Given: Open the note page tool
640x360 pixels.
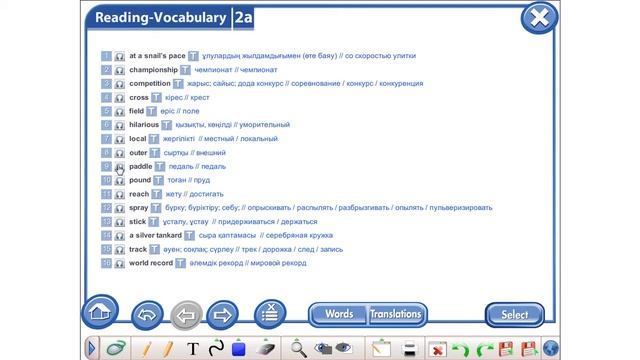Looking at the screenshot, I should tap(381, 349).
